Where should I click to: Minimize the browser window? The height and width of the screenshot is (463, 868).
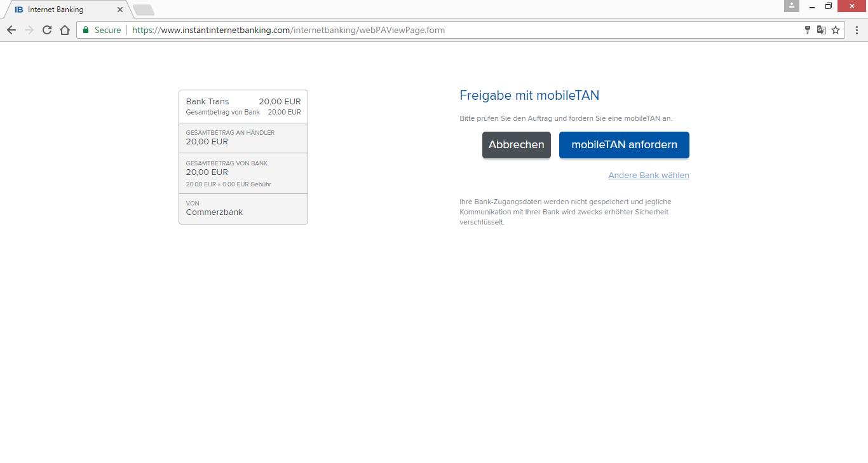tap(811, 6)
